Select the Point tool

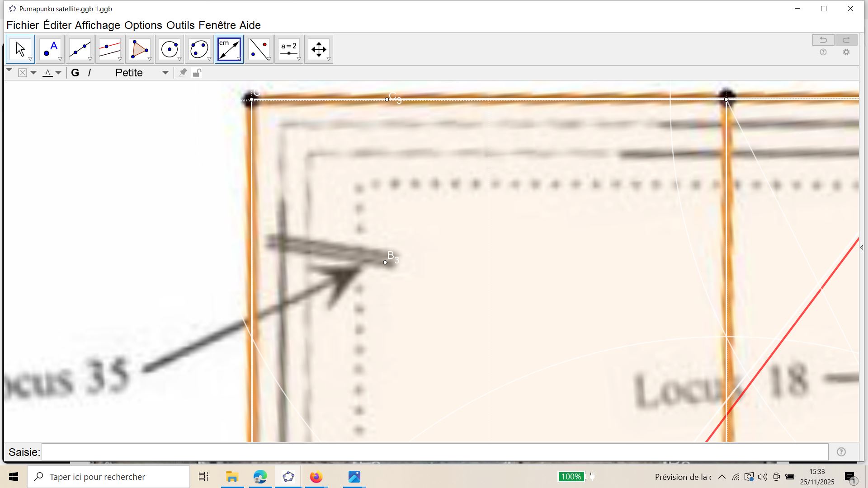click(50, 49)
